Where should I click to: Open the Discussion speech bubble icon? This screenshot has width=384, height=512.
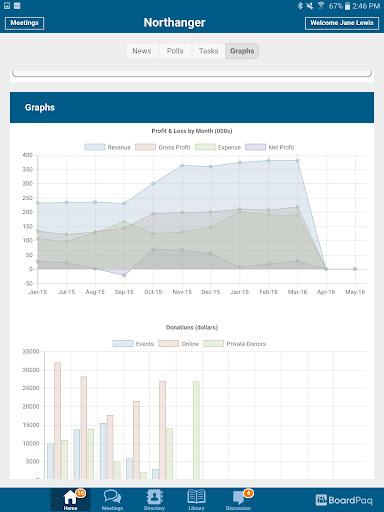tap(238, 497)
